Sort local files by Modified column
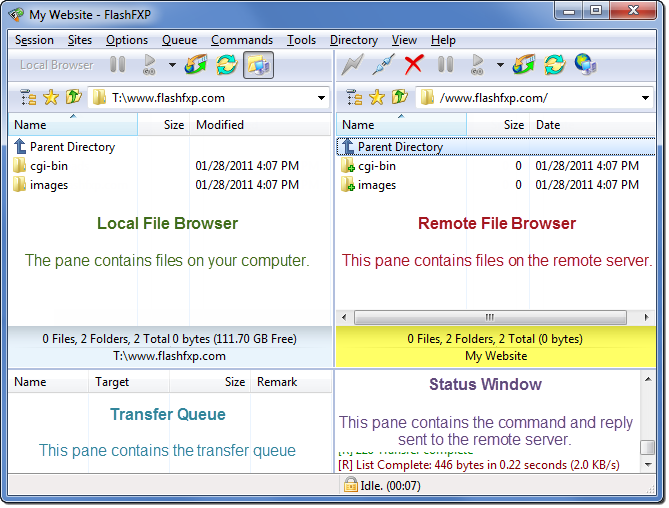Viewport: 669px width, 508px height. pos(260,125)
